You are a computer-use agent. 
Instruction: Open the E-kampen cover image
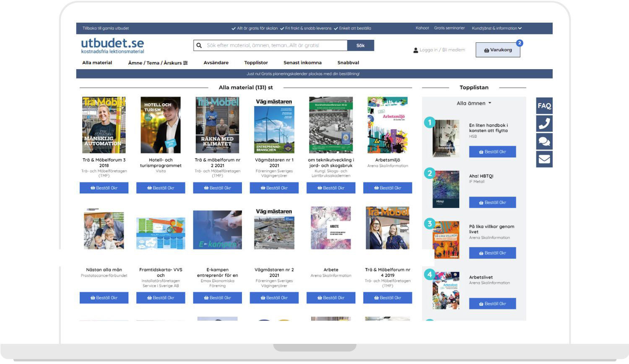coord(217,230)
